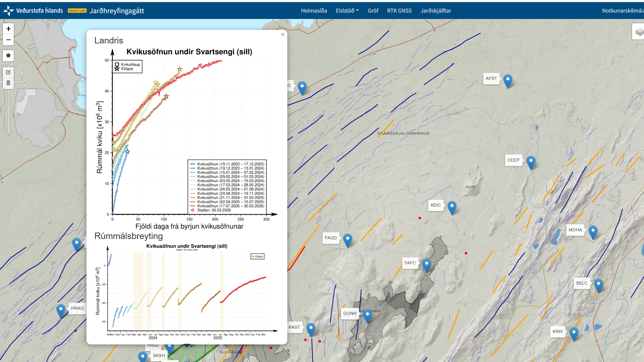
Task: Click the edit layers tool
Action: pos(8,72)
